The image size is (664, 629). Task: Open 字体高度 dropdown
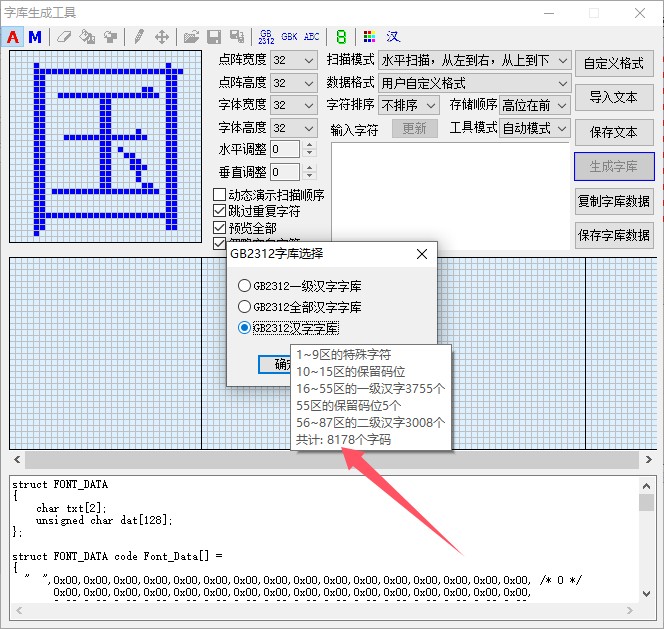coord(294,128)
